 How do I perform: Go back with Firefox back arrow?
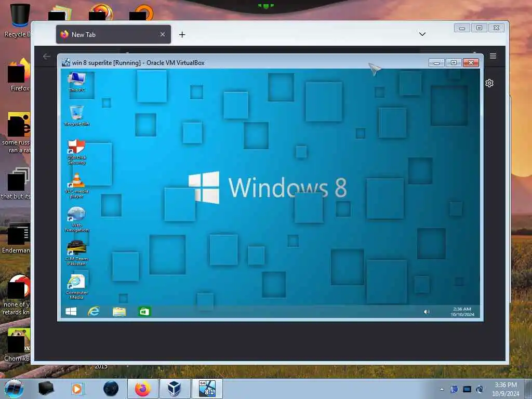pyautogui.click(x=46, y=56)
